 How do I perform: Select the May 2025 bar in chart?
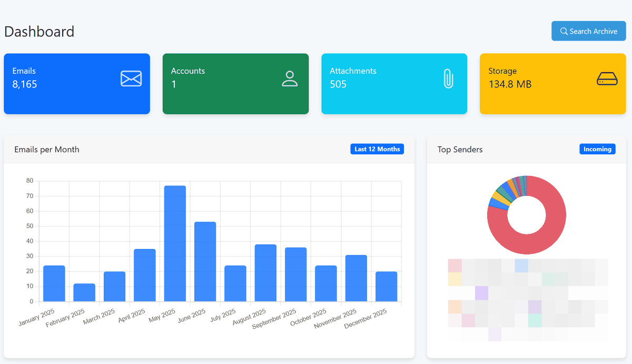point(175,243)
